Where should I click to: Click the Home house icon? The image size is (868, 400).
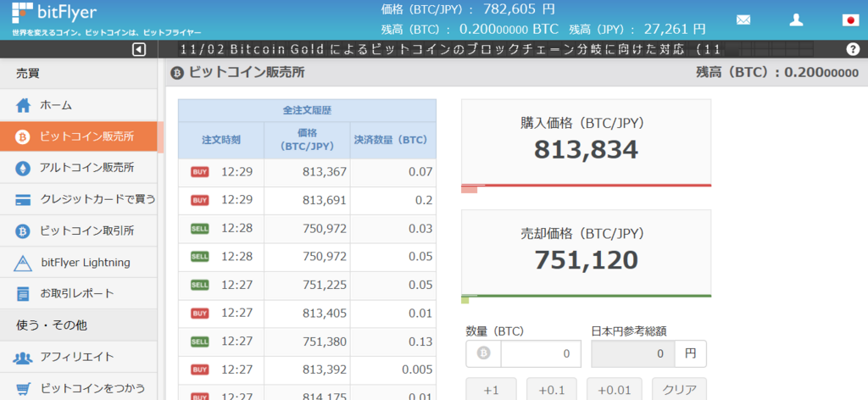pyautogui.click(x=23, y=105)
